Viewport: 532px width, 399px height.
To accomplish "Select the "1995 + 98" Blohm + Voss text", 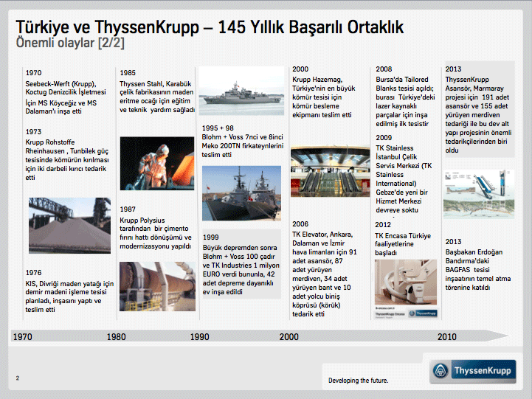I will click(x=243, y=142).
